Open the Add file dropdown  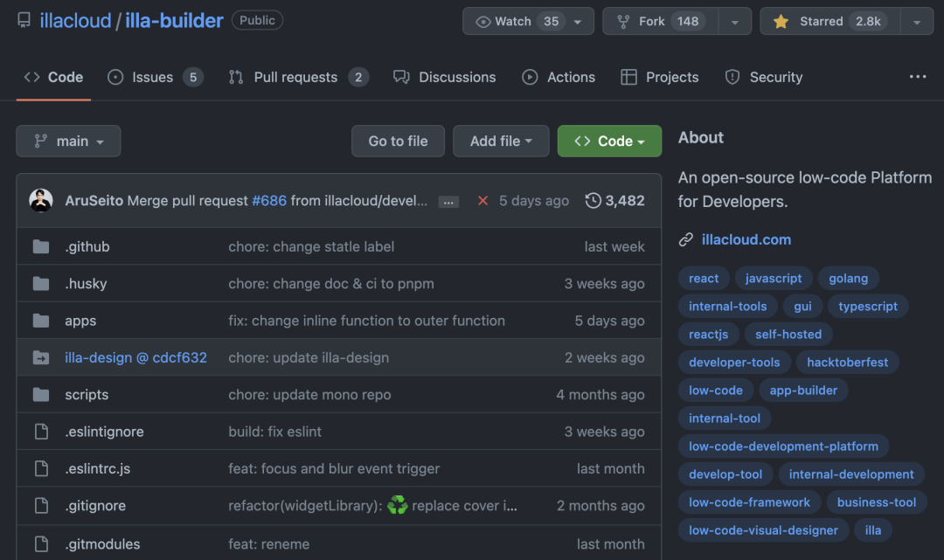(501, 141)
